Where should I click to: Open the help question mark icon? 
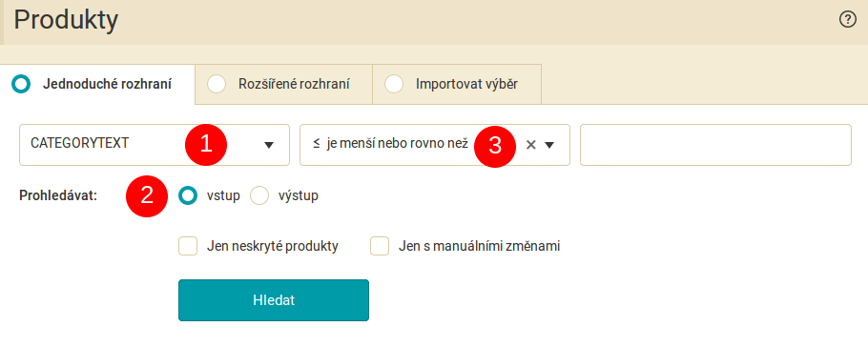(848, 20)
